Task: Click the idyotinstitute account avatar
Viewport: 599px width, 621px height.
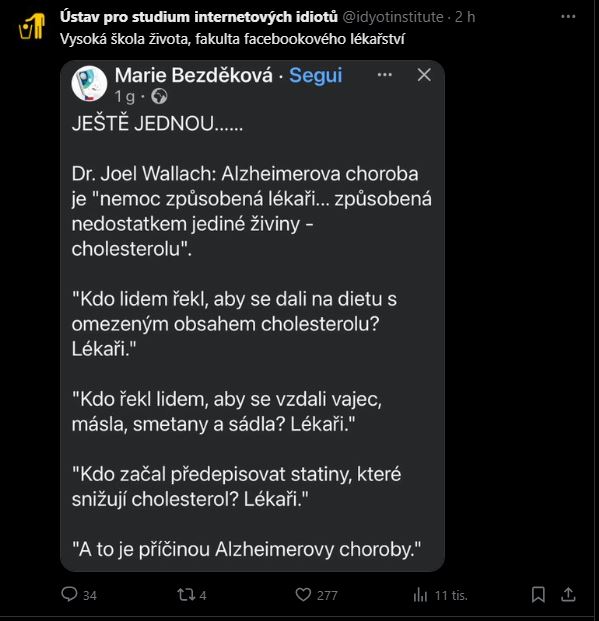Action: click(x=32, y=27)
